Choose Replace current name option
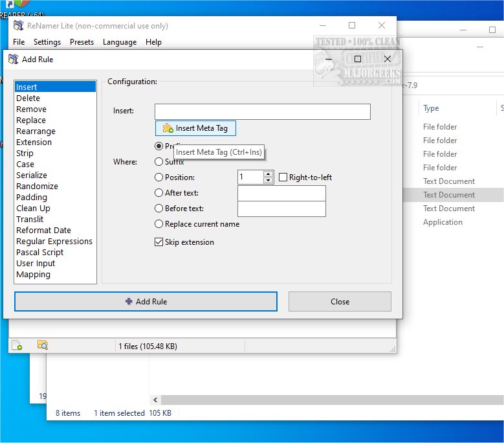This screenshot has width=504, height=443. (159, 224)
